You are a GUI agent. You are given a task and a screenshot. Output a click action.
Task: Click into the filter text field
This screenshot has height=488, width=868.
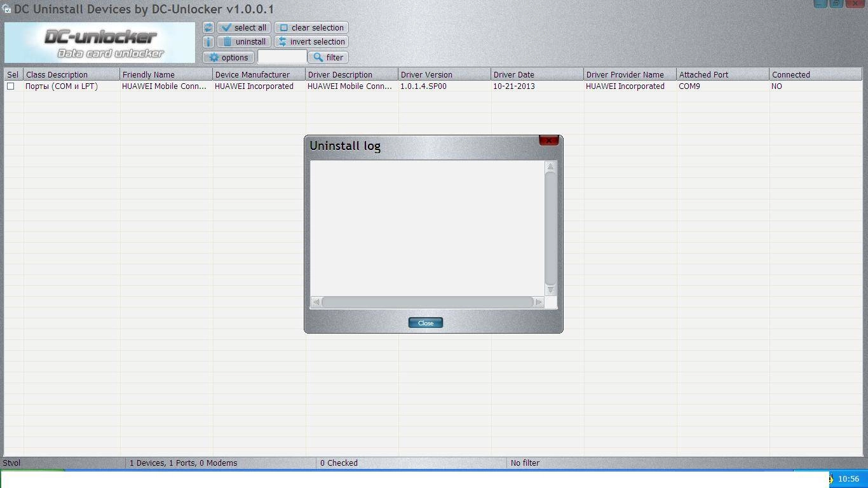coord(282,57)
